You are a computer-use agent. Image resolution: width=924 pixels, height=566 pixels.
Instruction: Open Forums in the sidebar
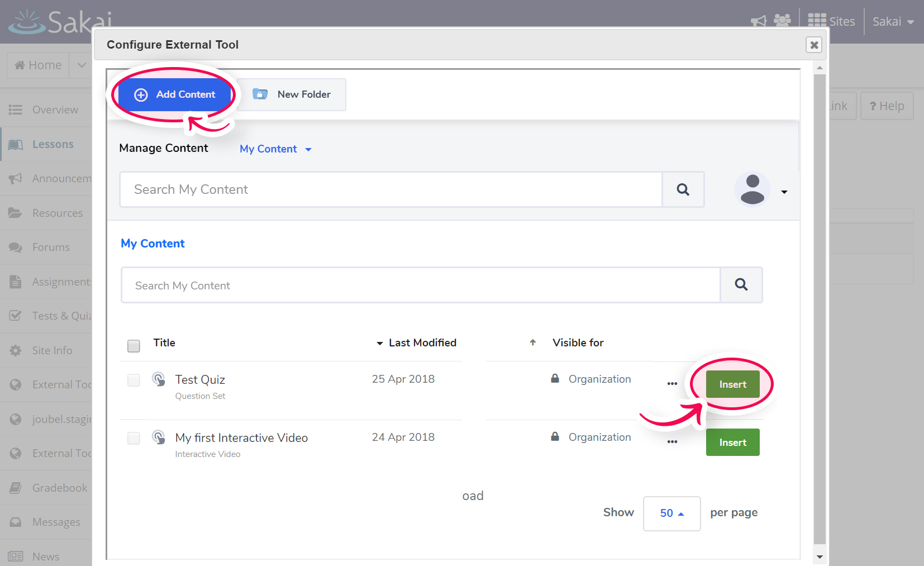pyautogui.click(x=46, y=247)
